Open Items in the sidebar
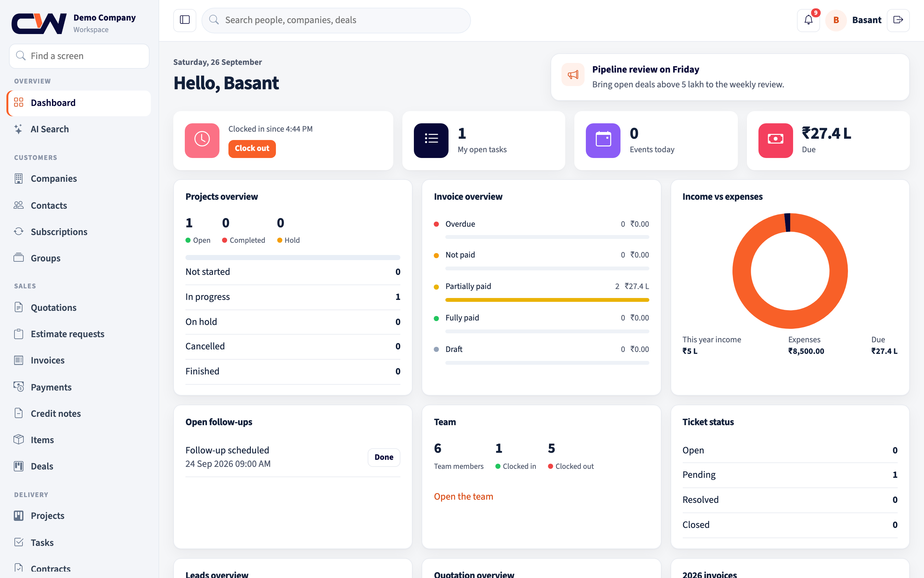This screenshot has height=578, width=924. [79, 440]
